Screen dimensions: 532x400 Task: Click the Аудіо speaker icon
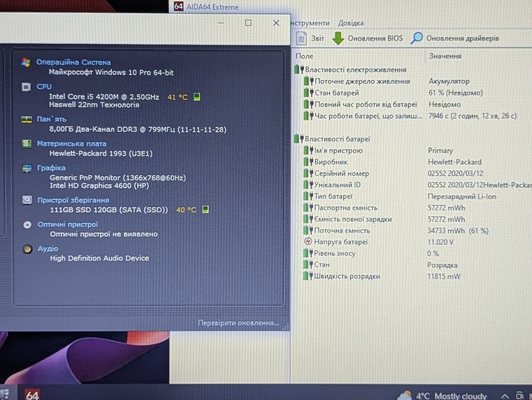tap(27, 249)
